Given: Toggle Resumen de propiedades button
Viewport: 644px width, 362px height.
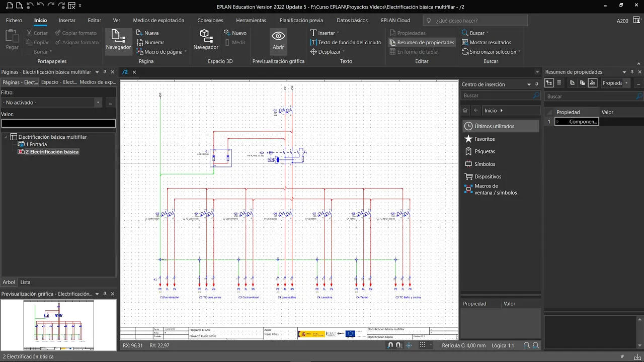Looking at the screenshot, I should pyautogui.click(x=422, y=43).
